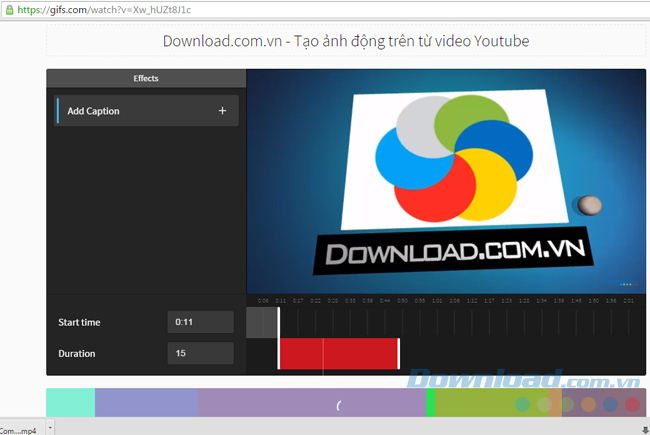
Task: Click the video preview with Download.com.vn logo
Action: click(x=446, y=181)
